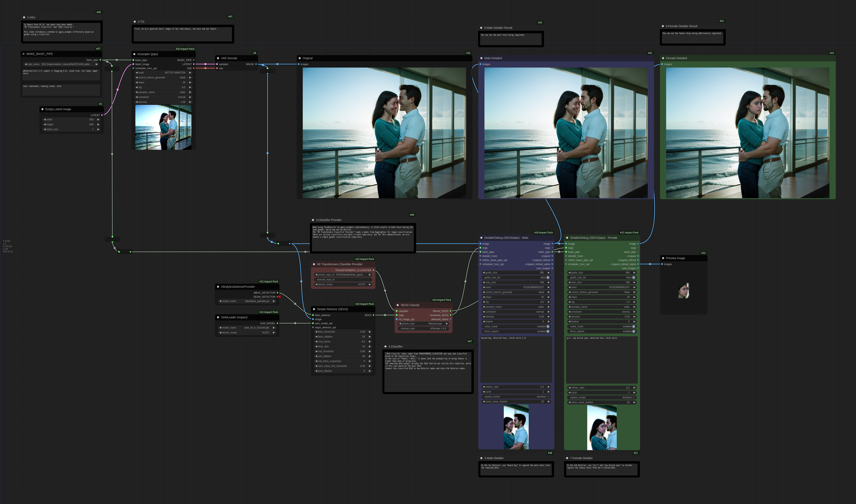Open SAMLoader device_mode AUTO dropdown

[247, 332]
